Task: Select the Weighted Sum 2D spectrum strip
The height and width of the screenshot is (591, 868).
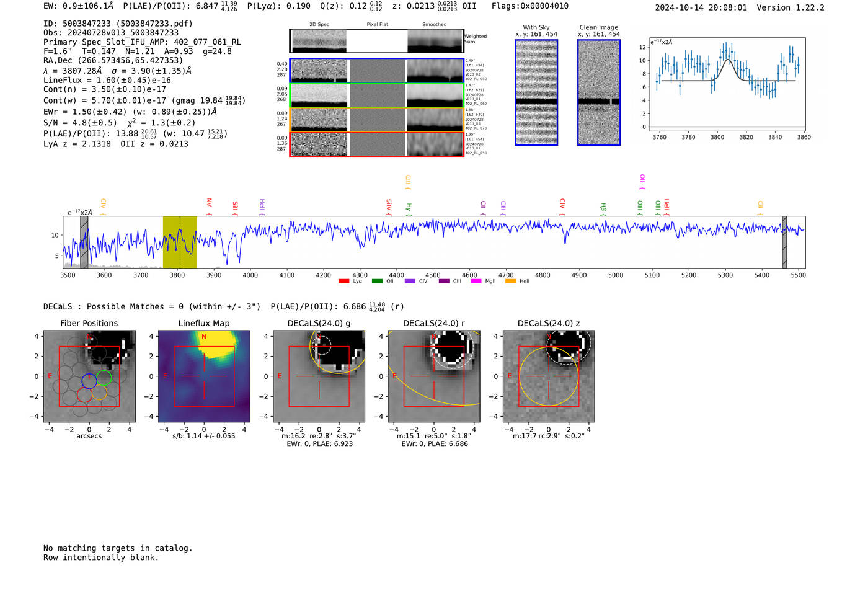Action: coord(377,41)
